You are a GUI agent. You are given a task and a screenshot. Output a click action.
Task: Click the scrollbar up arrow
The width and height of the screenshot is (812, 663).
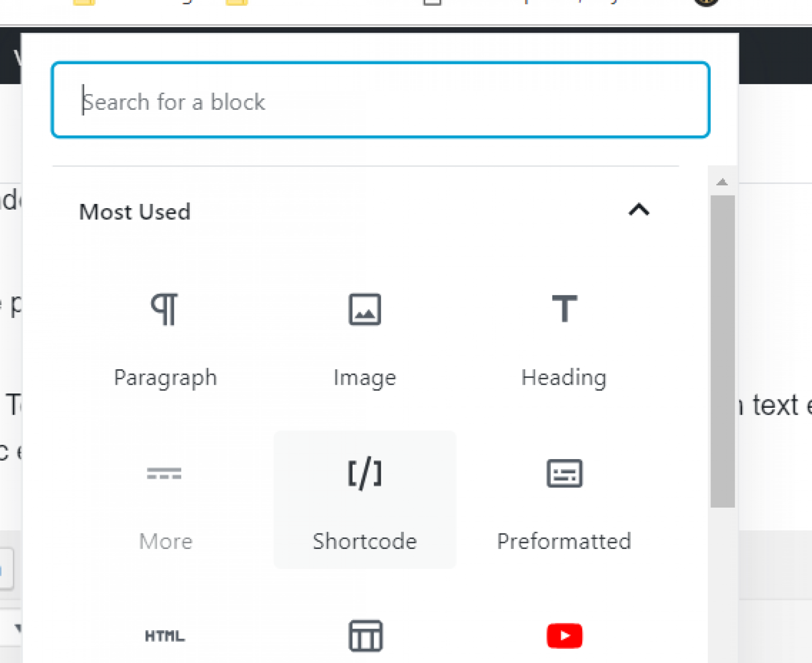[x=722, y=181]
